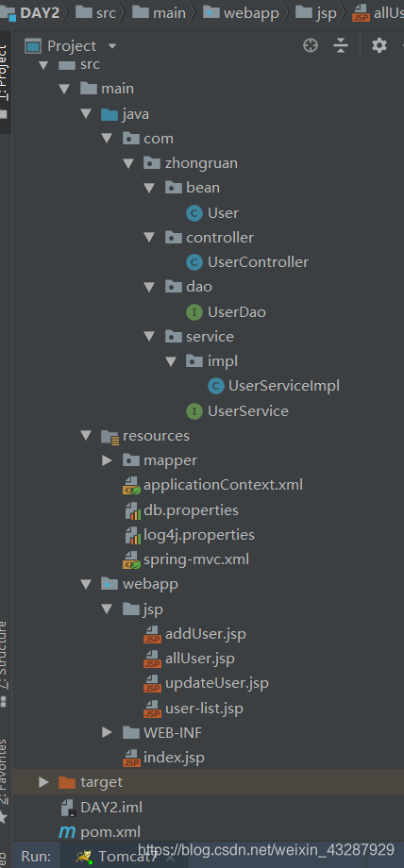
Task: Click the orange target folder icon
Action: [66, 782]
